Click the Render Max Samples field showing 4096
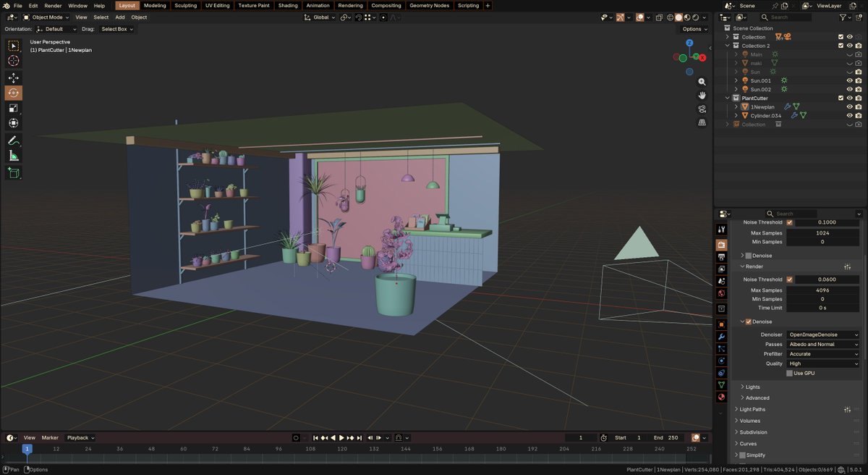Image resolution: width=868 pixels, height=475 pixels. click(x=823, y=290)
